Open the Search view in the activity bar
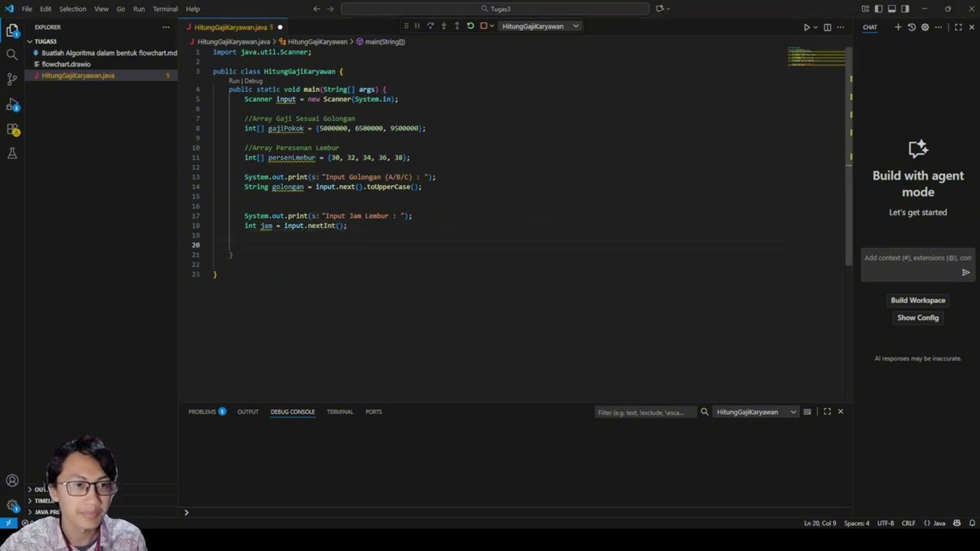The width and height of the screenshot is (980, 551). click(x=12, y=54)
